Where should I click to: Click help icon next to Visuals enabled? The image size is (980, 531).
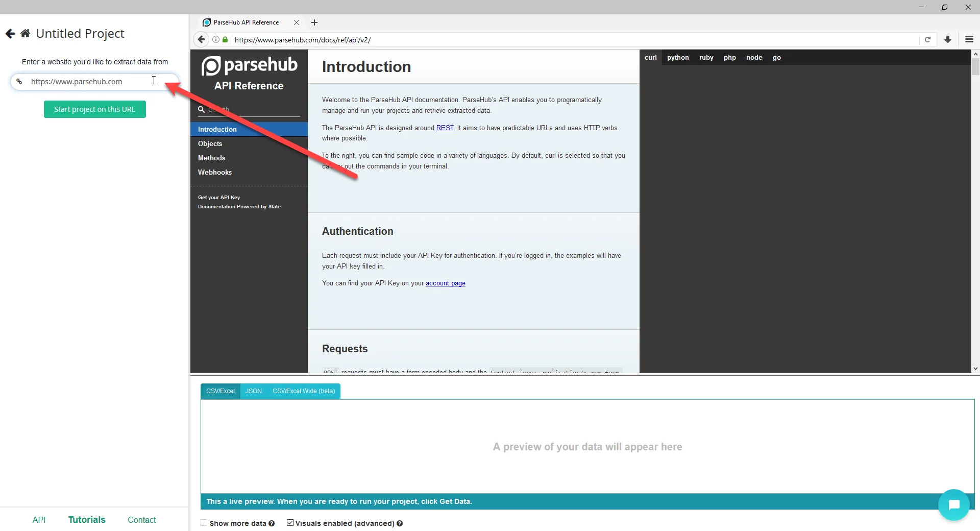tap(400, 523)
